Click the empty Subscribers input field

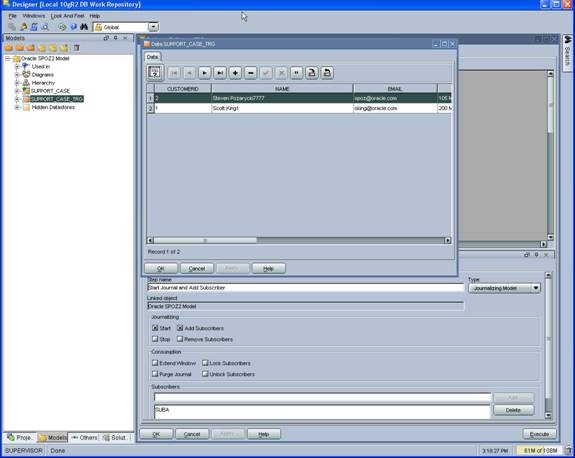click(x=323, y=397)
